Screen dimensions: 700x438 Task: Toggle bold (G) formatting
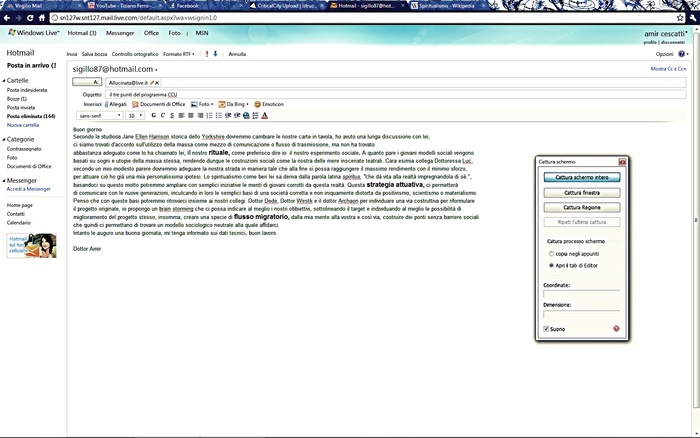[154, 116]
